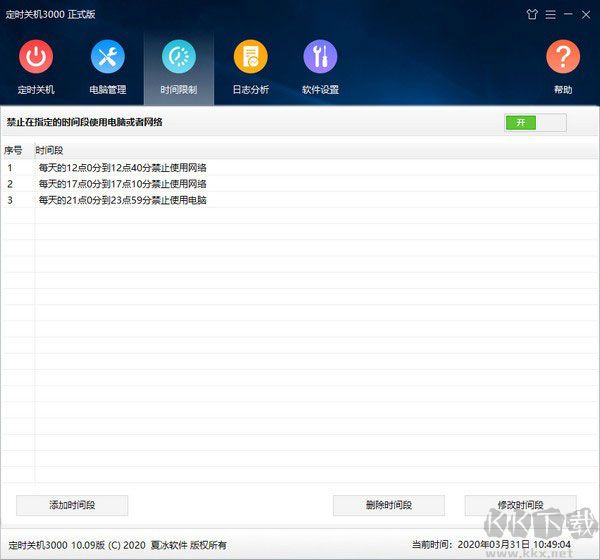The image size is (600, 560).
Task: Click the 当前时间 clock in status bar
Action: 491,544
